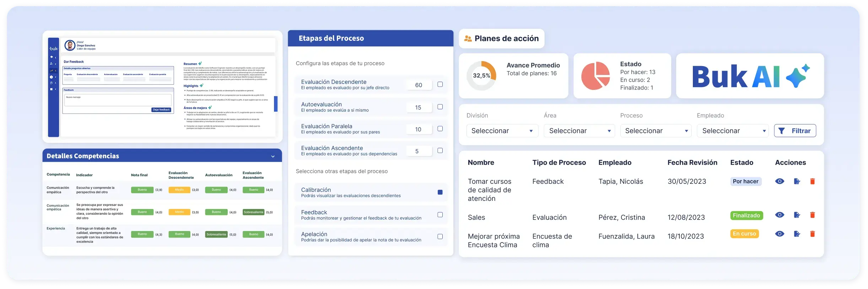Expand the chevron beside calendar sidebar icon

coord(55,83)
